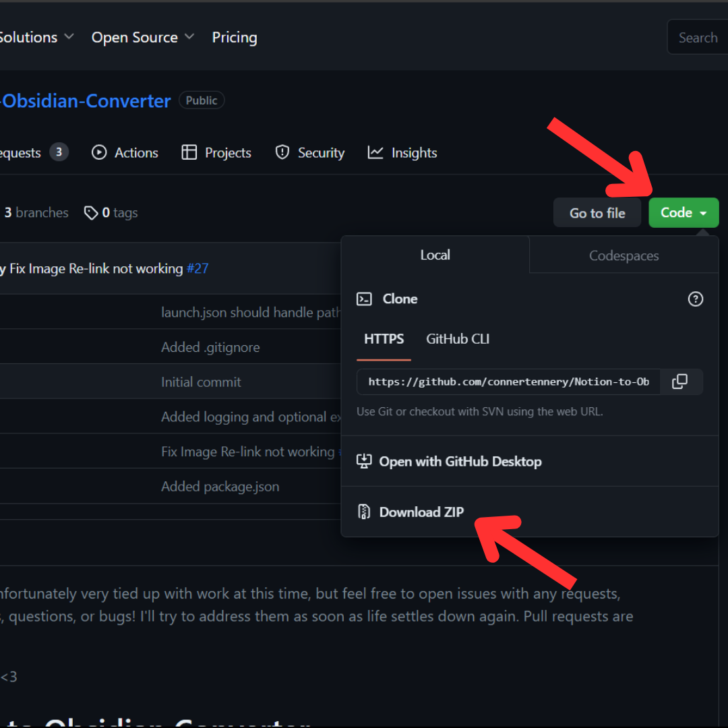The width and height of the screenshot is (728, 728).
Task: Click the Public visibility badge
Action: coord(202,100)
